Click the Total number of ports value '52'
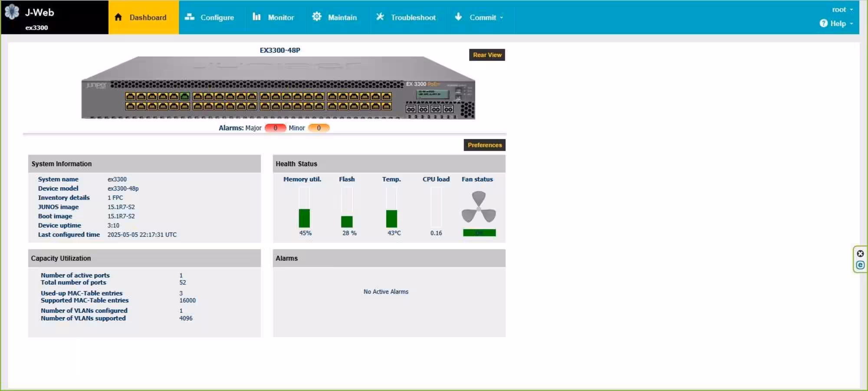Image resolution: width=868 pixels, height=391 pixels. tap(183, 282)
